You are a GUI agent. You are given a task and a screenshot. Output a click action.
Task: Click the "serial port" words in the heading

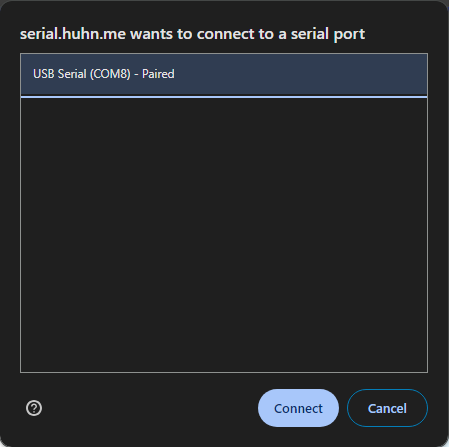[328, 34]
